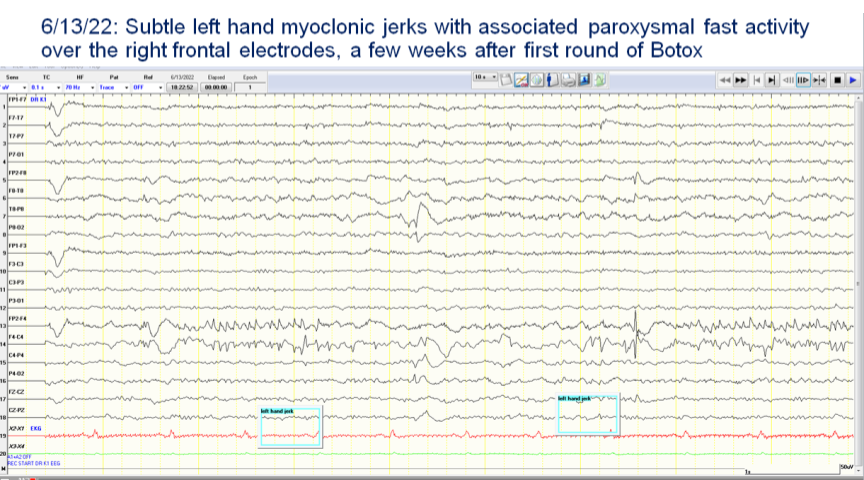This screenshot has width=864, height=480.
Task: Toggle the page-backward paging mode button
Action: pos(788,78)
